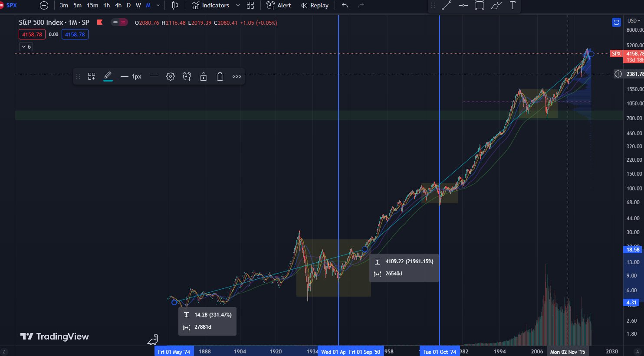Viewport: 644px width, 356px height.
Task: Open drawing settings gear icon
Action: [171, 76]
